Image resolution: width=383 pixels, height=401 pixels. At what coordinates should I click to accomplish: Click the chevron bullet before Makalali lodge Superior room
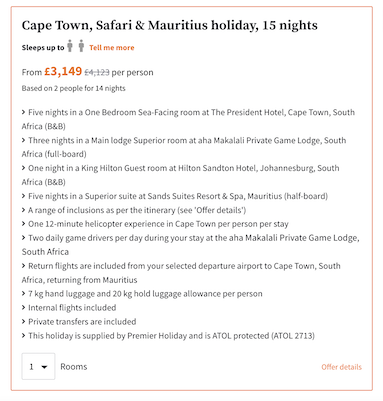point(24,140)
